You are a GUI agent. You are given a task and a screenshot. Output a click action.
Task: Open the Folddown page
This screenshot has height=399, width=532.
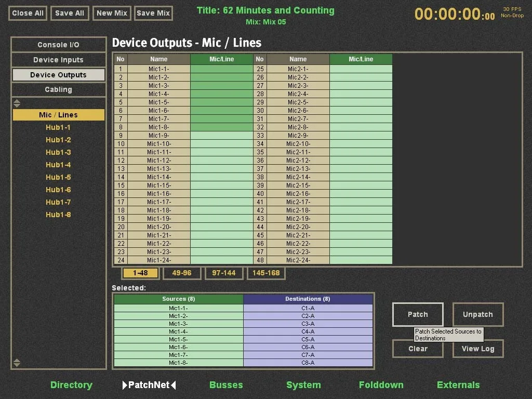[381, 385]
